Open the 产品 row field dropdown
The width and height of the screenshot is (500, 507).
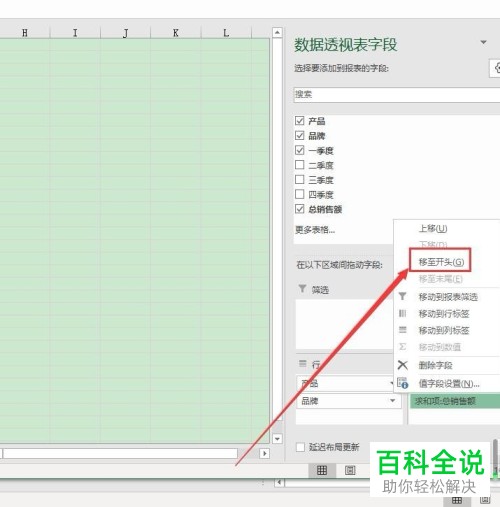[x=392, y=383]
